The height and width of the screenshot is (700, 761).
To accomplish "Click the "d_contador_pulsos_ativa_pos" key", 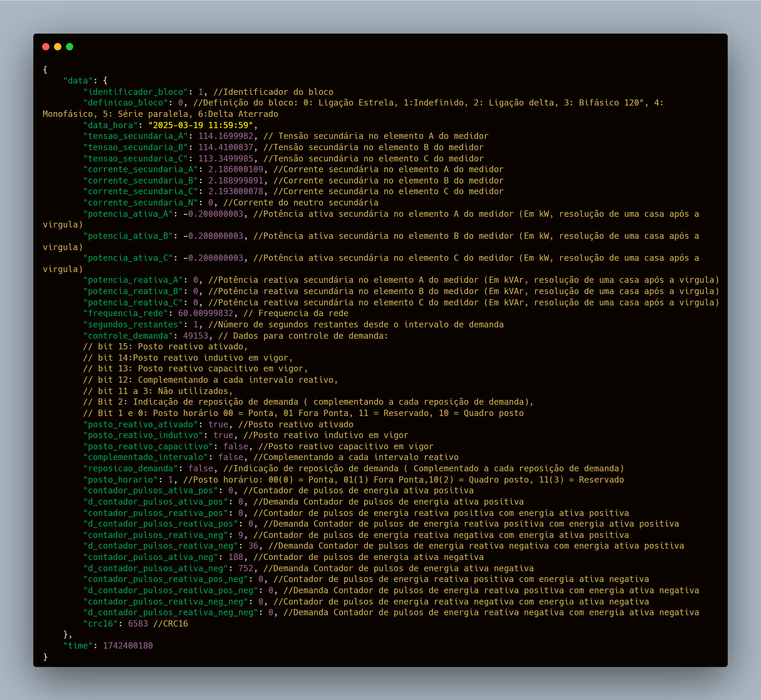I will [155, 502].
